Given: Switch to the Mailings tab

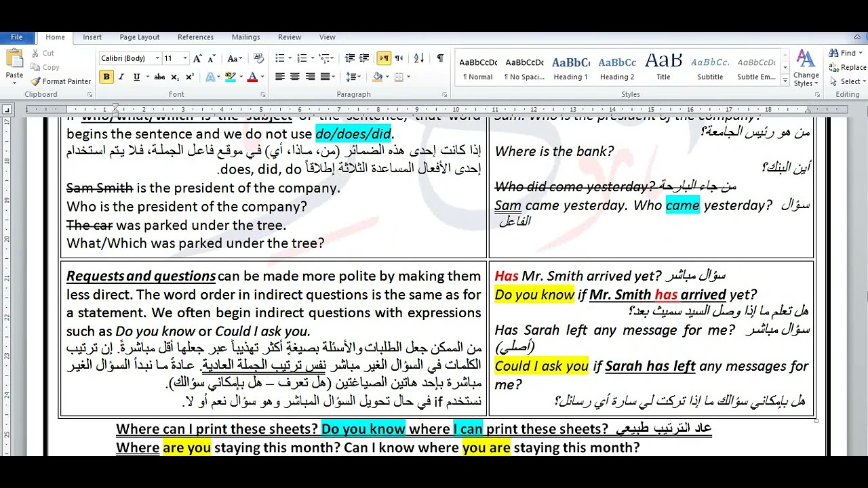Looking at the screenshot, I should 245,37.
